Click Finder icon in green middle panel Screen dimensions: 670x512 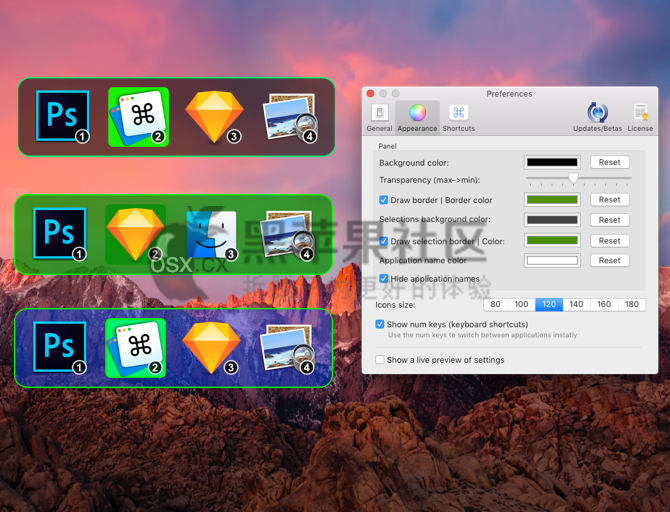[x=212, y=234]
